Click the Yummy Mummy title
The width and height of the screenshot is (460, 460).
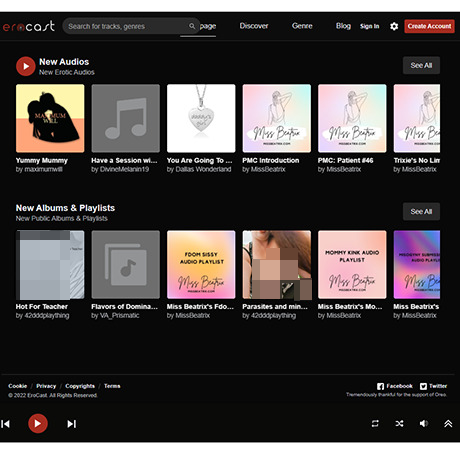click(42, 160)
